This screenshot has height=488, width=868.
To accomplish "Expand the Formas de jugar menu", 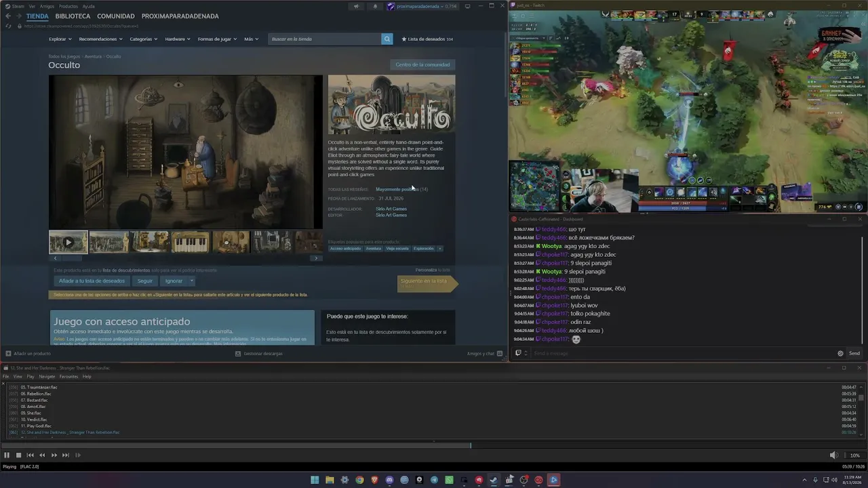I will (217, 39).
